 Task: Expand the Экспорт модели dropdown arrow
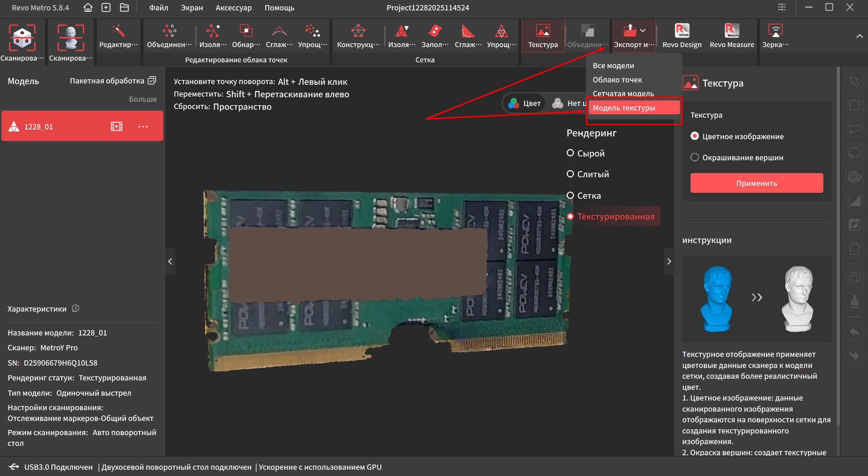click(x=643, y=30)
